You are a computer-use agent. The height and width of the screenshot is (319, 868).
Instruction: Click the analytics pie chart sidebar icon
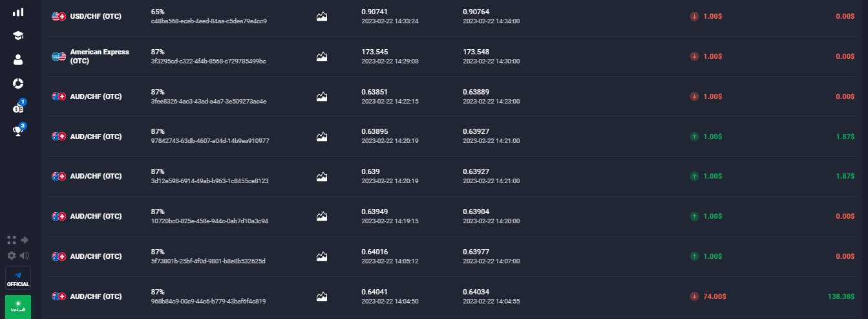click(18, 83)
